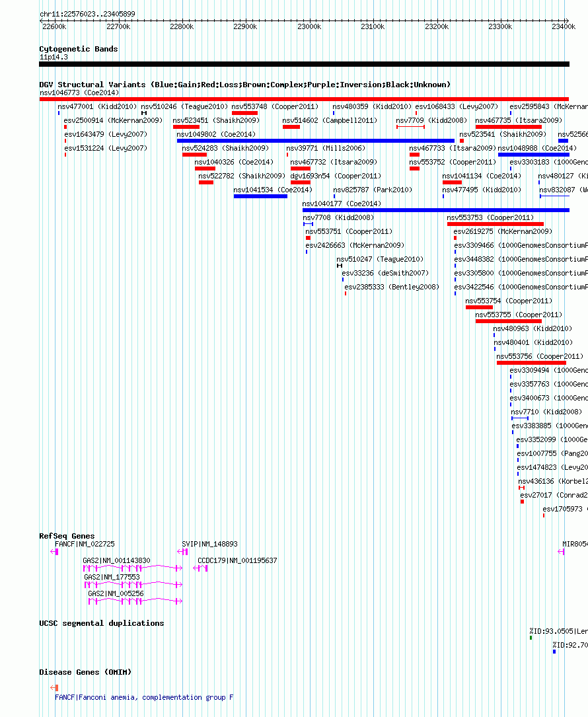This screenshot has width=588, height=717.
Task: Click the esv1643479 (Levy2007) label
Action: pos(106,134)
